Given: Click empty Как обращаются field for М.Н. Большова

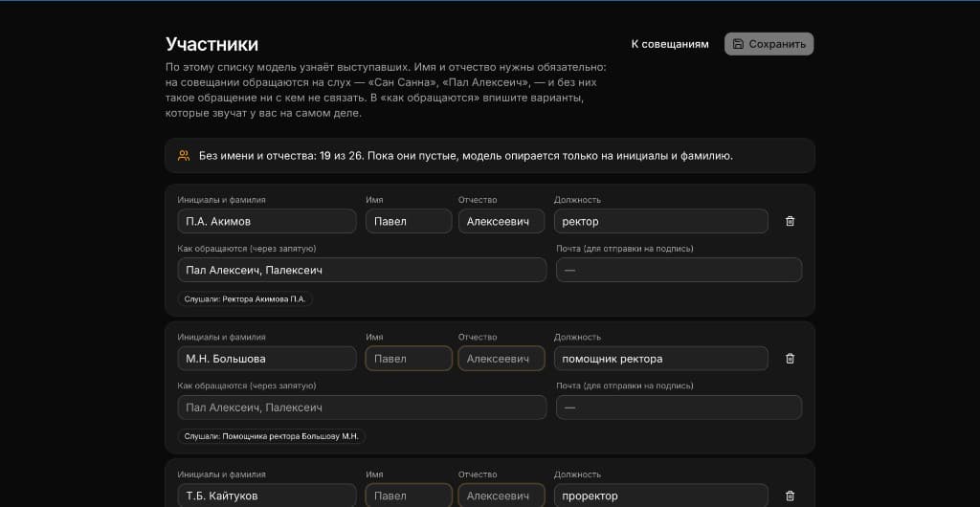Looking at the screenshot, I should [x=362, y=408].
